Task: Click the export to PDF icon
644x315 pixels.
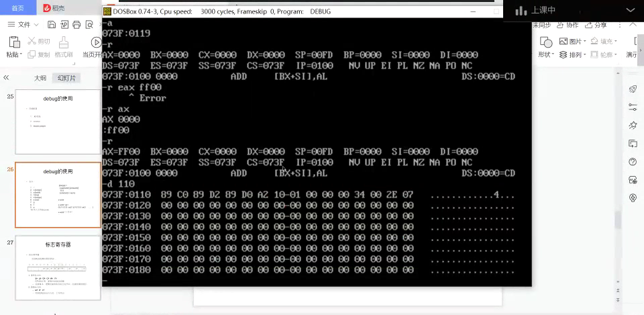Action: click(x=64, y=25)
